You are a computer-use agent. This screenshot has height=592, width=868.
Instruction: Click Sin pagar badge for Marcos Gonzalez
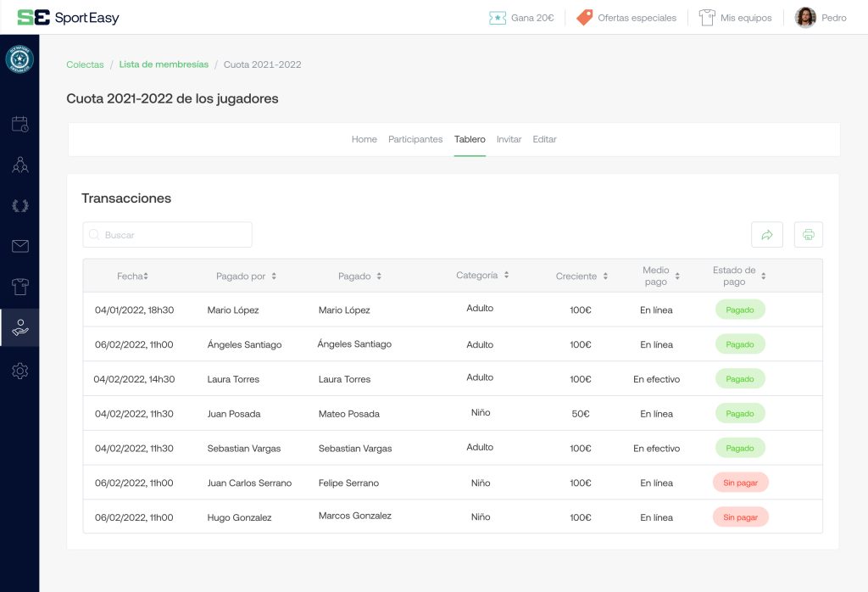tap(740, 517)
